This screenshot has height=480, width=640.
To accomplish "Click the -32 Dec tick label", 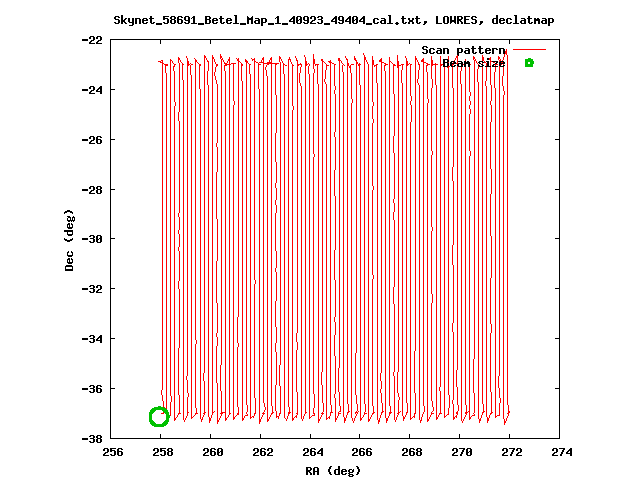I will click(x=92, y=289).
